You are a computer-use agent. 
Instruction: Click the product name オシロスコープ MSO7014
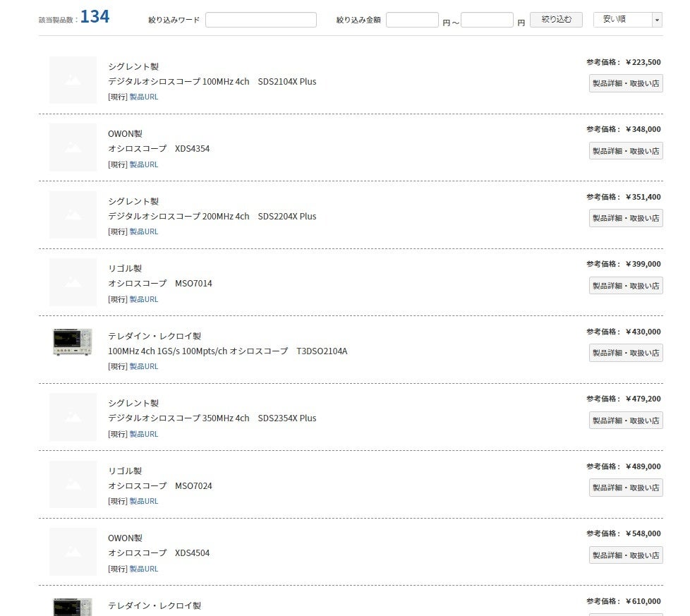[x=160, y=284]
